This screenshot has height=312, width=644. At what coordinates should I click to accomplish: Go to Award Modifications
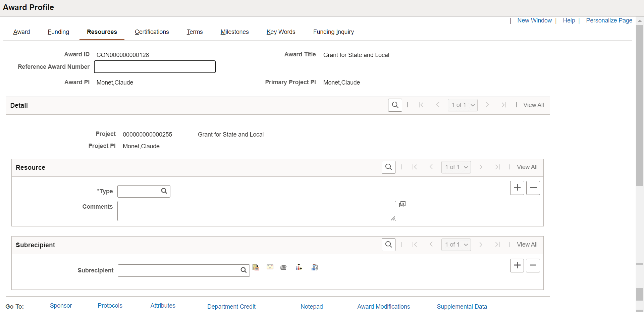click(383, 306)
